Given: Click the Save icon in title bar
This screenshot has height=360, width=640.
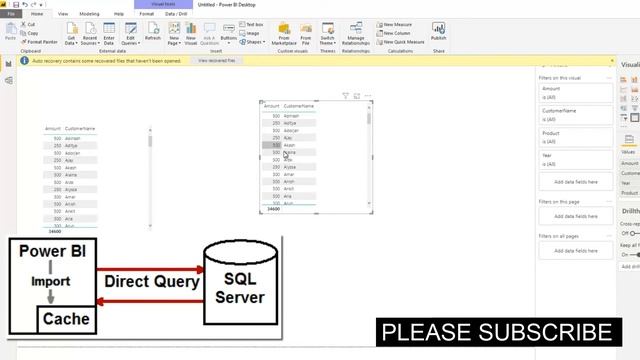Looking at the screenshot, I should point(16,4).
